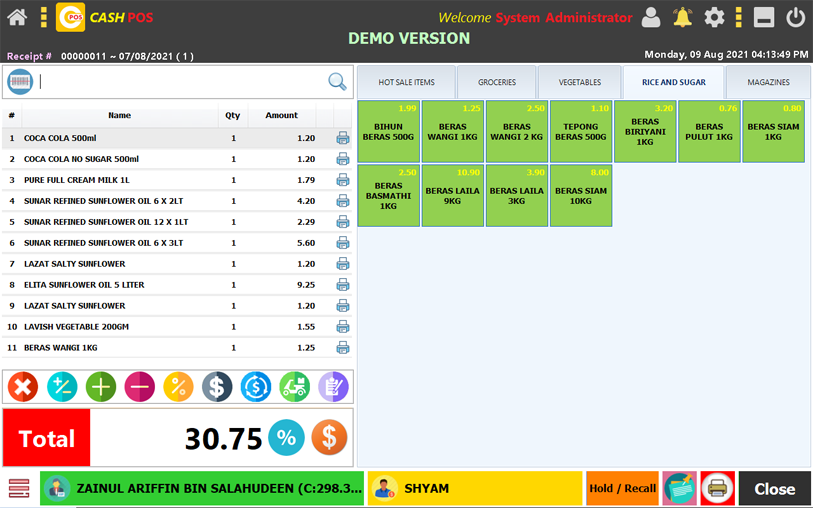Viewport: 813px width, 508px height.
Task: Add BERAS SIAM 1KG product
Action: pyautogui.click(x=773, y=131)
